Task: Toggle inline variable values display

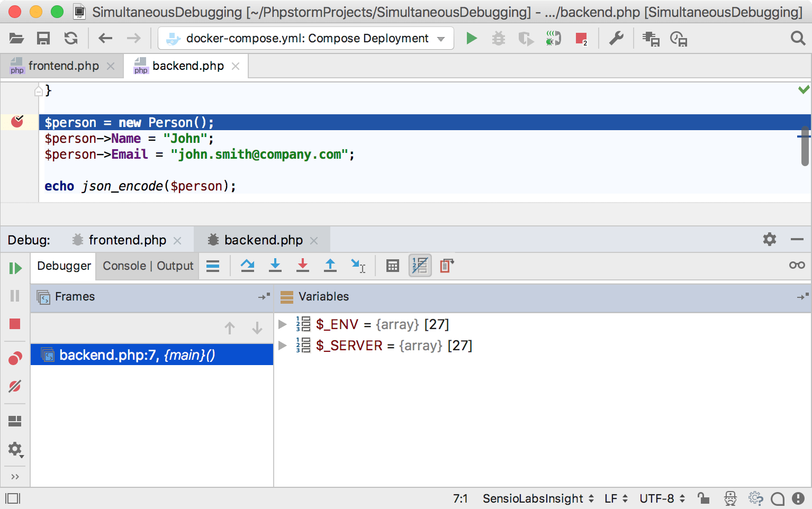Action: tap(420, 266)
